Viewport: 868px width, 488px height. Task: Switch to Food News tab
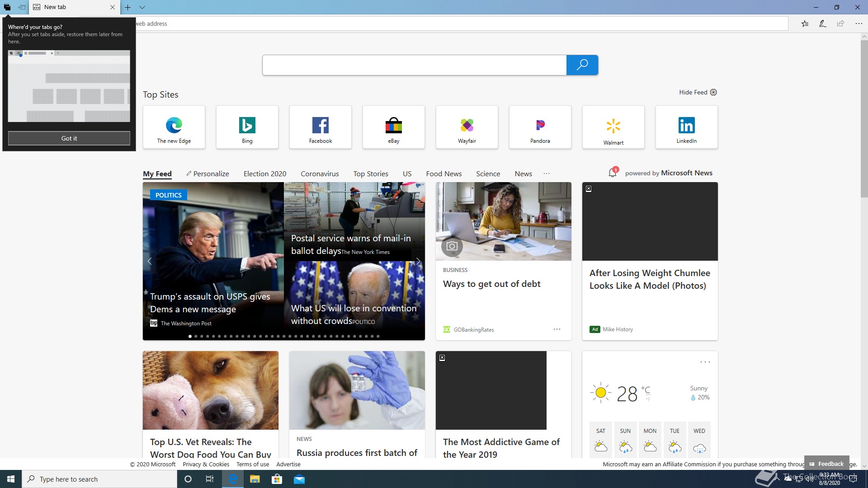click(443, 174)
